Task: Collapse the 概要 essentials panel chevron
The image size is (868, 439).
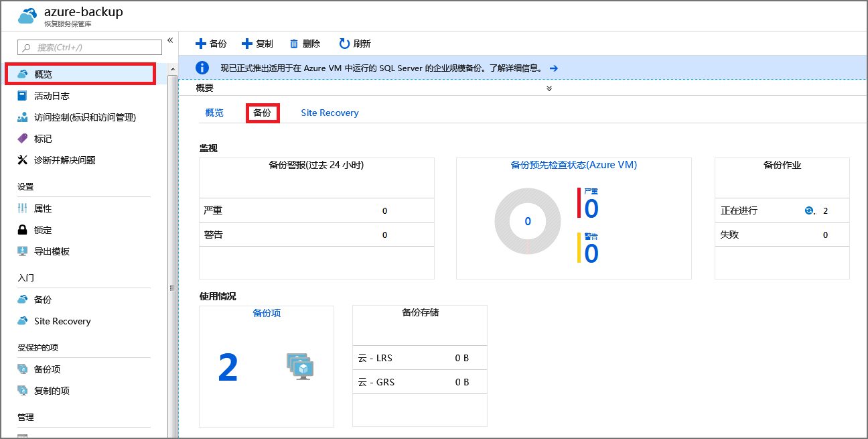Action: click(549, 88)
